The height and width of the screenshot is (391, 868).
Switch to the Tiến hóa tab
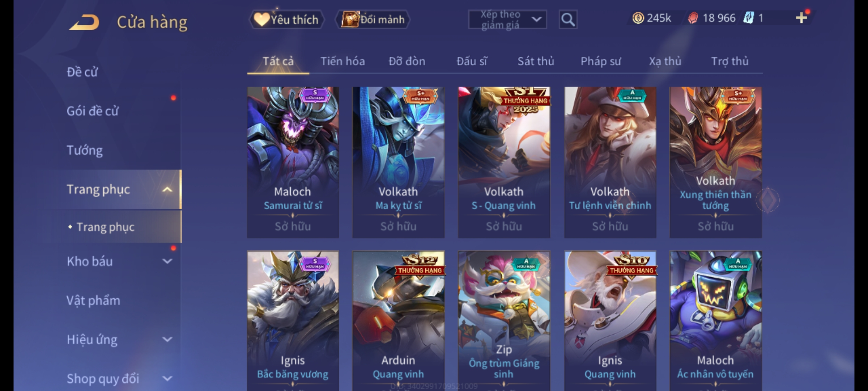pos(342,61)
